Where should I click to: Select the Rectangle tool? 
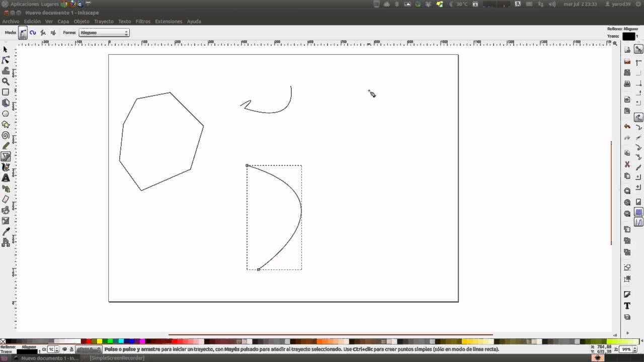[6, 92]
